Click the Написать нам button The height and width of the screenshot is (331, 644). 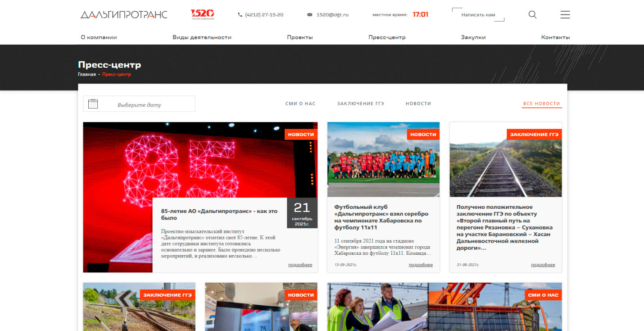478,15
